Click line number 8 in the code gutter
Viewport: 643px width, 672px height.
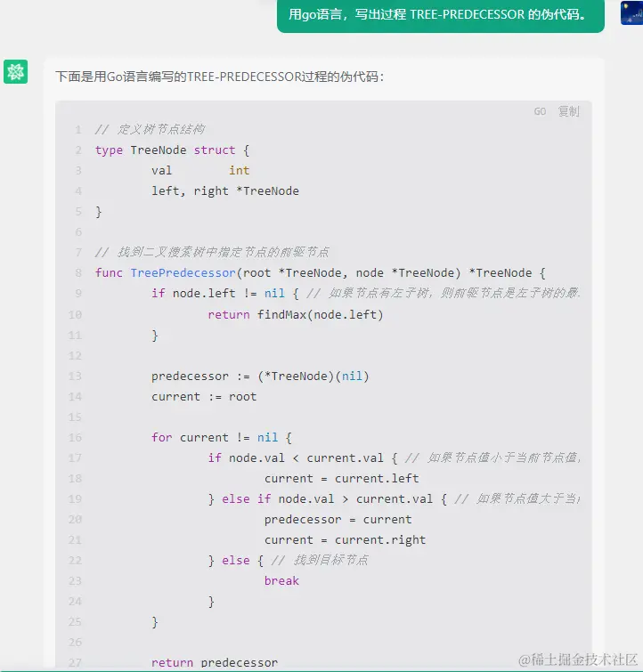pyautogui.click(x=78, y=273)
